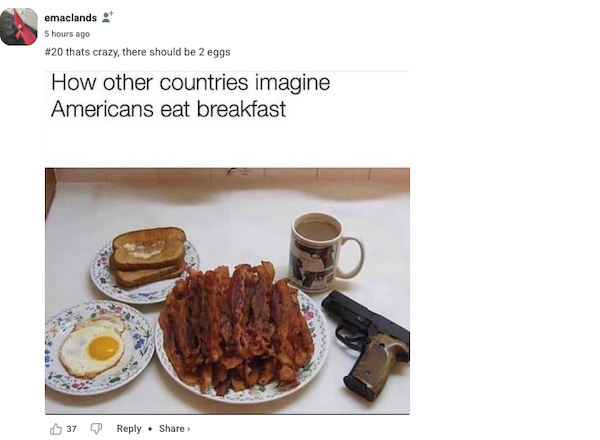
Task: Click the toast plate in the image
Action: [145, 265]
